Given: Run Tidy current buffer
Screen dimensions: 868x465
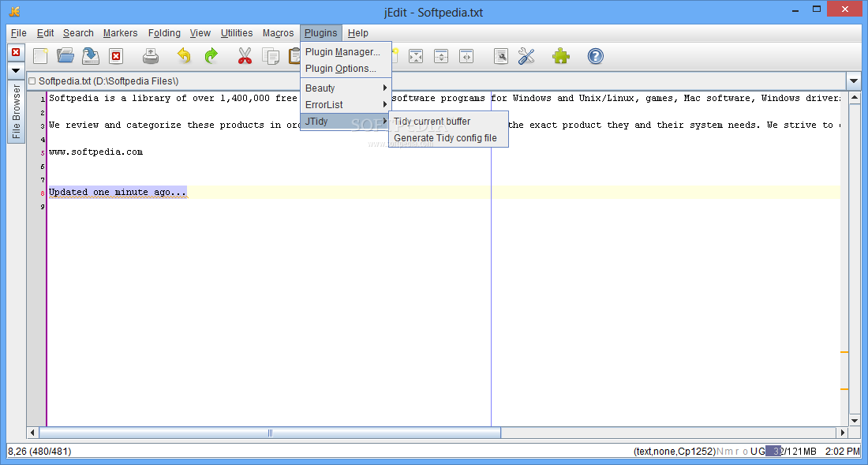Looking at the screenshot, I should pos(448,122).
